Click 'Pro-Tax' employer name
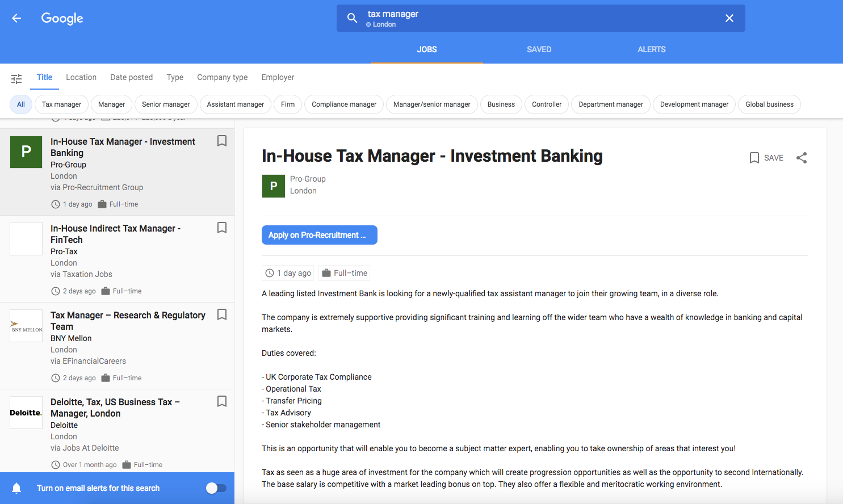The height and width of the screenshot is (504, 843). pyautogui.click(x=64, y=251)
